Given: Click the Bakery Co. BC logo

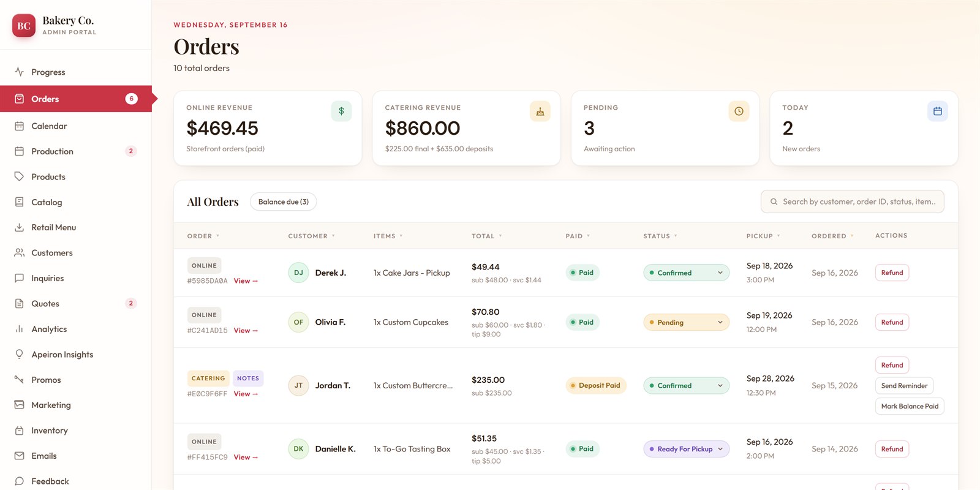Looking at the screenshot, I should pos(24,26).
